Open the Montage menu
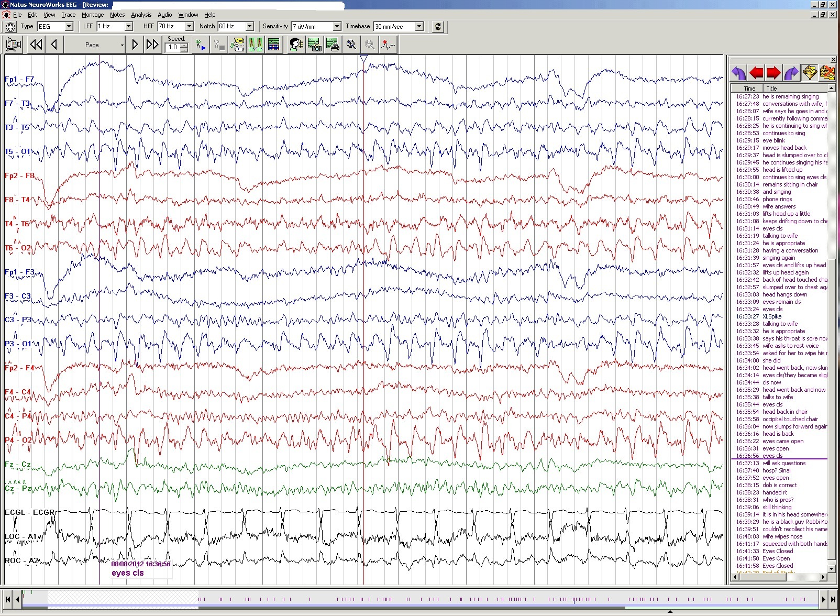840x616 pixels. 93,15
